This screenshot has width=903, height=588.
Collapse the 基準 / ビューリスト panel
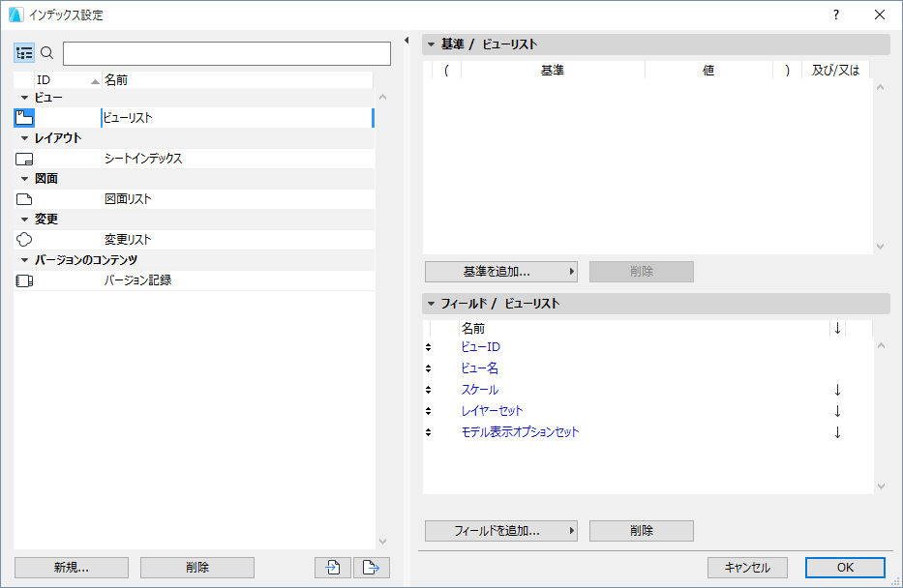pyautogui.click(x=430, y=43)
